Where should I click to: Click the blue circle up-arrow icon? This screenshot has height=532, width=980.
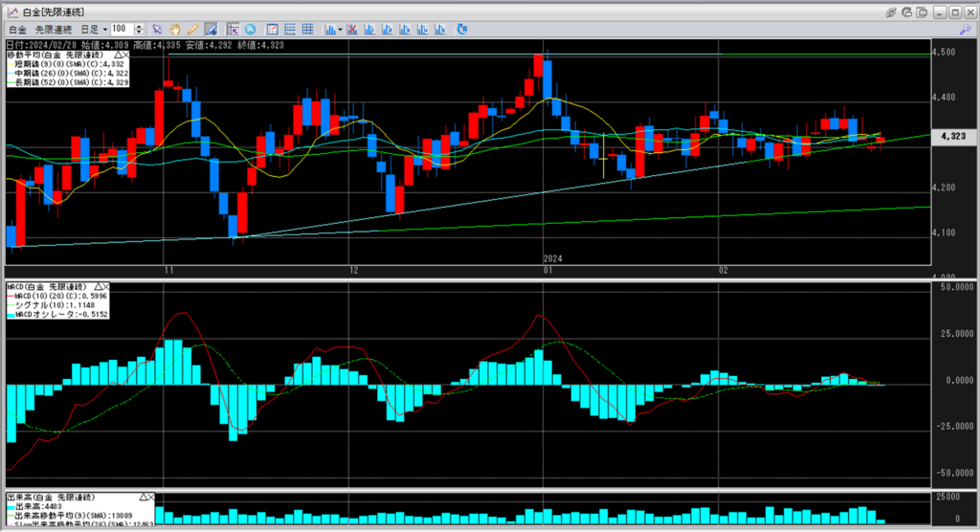(x=250, y=30)
